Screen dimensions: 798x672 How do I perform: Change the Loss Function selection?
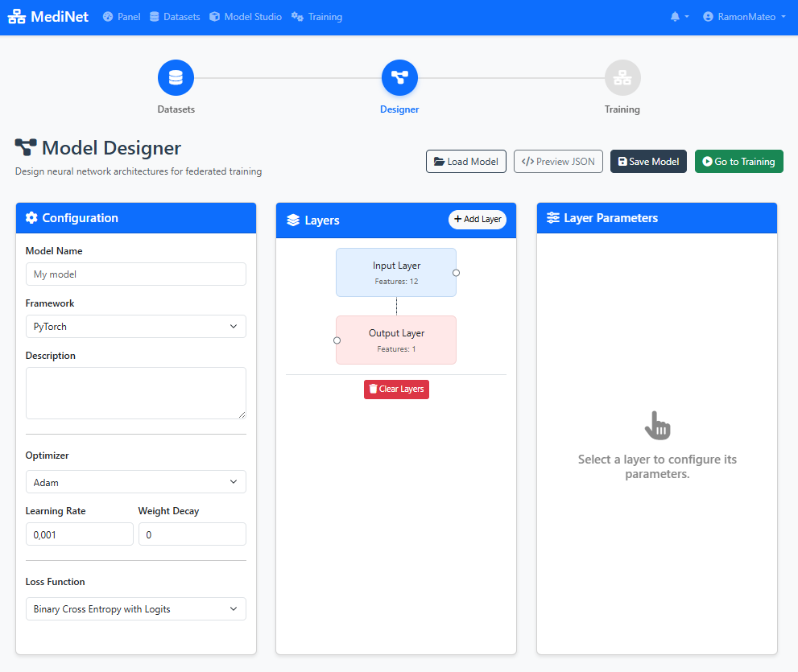click(135, 608)
